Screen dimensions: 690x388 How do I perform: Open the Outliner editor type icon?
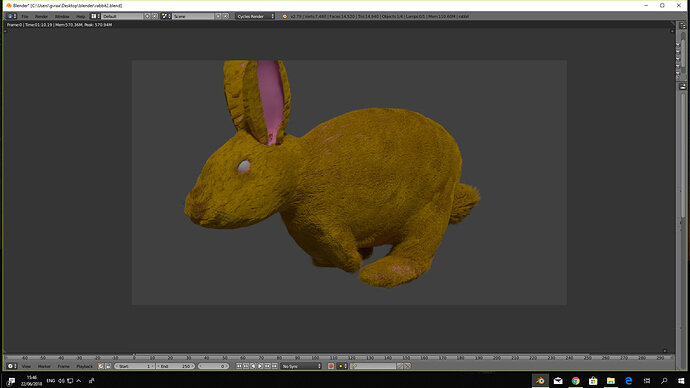click(x=683, y=26)
